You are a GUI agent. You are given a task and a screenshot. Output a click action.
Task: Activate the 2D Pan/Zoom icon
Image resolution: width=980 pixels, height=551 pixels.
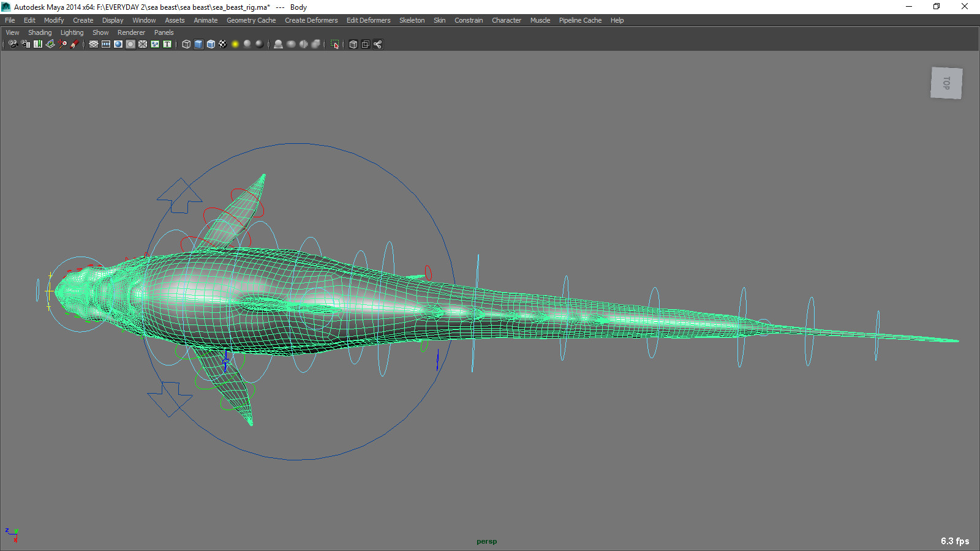[62, 44]
